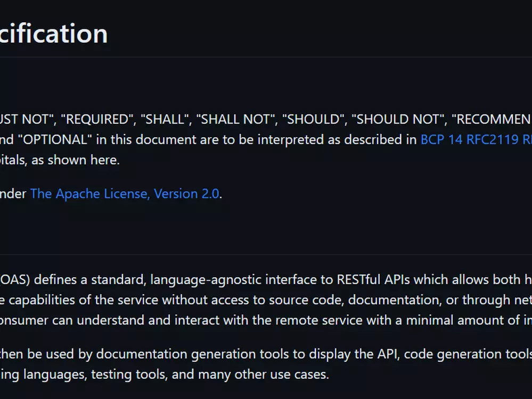Click the 'language-agnostic' word in the paragraph

pos(206,280)
